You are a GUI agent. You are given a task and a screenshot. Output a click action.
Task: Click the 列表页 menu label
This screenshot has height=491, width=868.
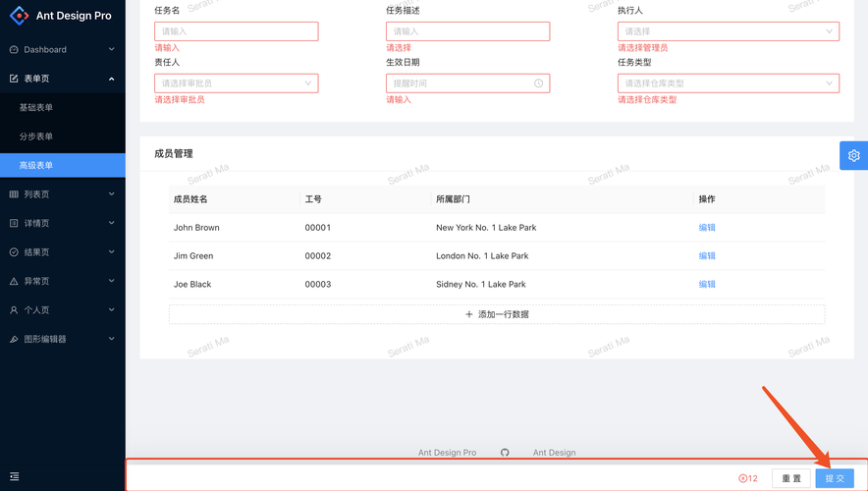click(x=36, y=194)
